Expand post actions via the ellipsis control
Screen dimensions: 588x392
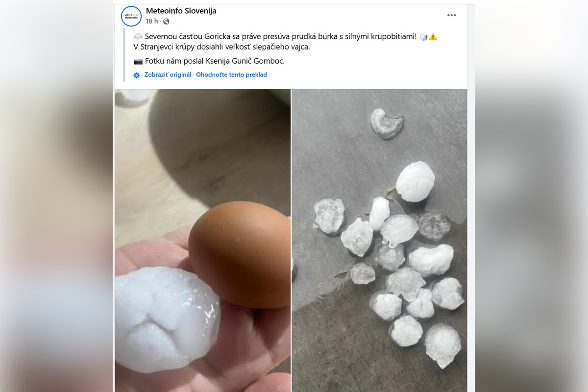click(x=451, y=15)
